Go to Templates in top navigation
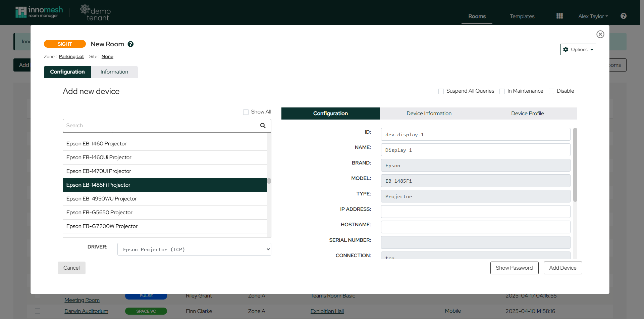The height and width of the screenshot is (319, 644). 522,16
